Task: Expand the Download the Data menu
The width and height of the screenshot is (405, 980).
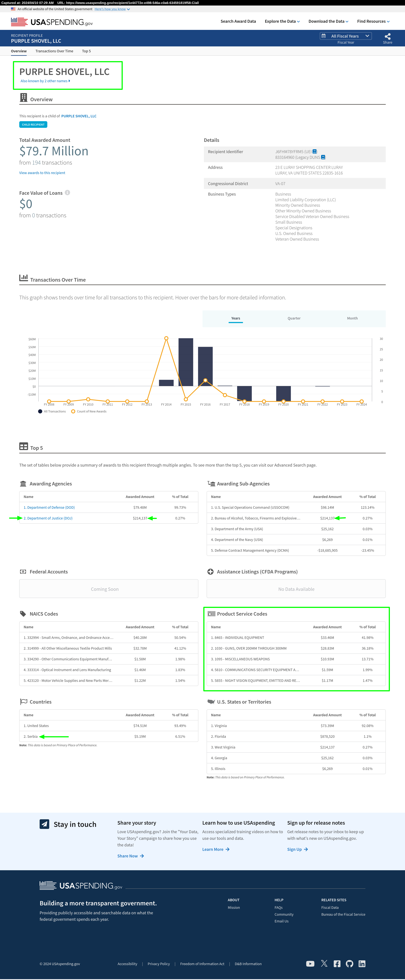Action: tap(328, 21)
